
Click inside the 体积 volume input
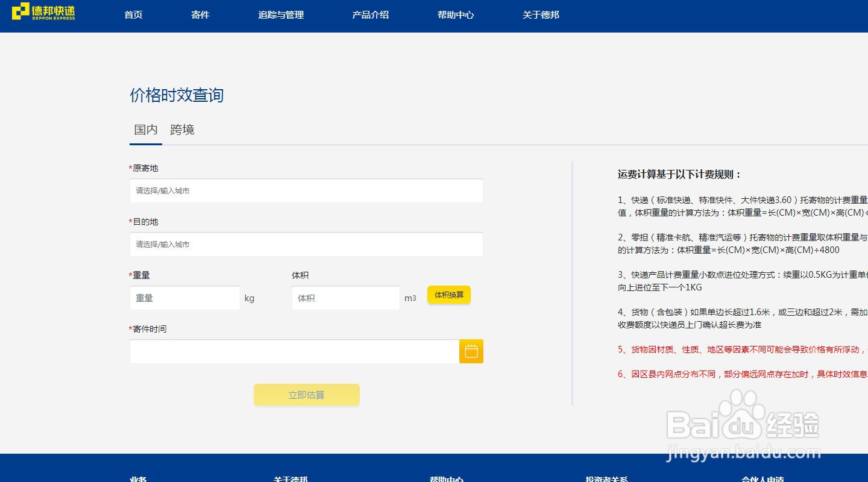pyautogui.click(x=345, y=298)
